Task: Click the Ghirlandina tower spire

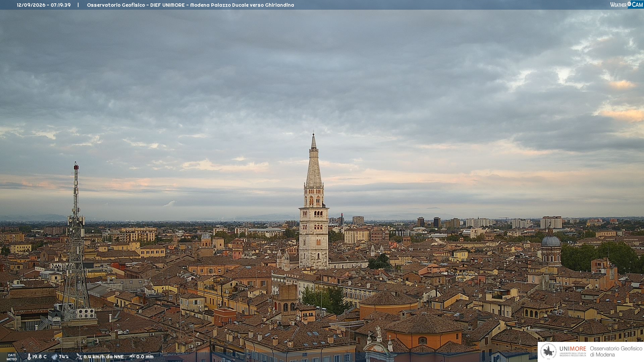Action: pyautogui.click(x=314, y=161)
